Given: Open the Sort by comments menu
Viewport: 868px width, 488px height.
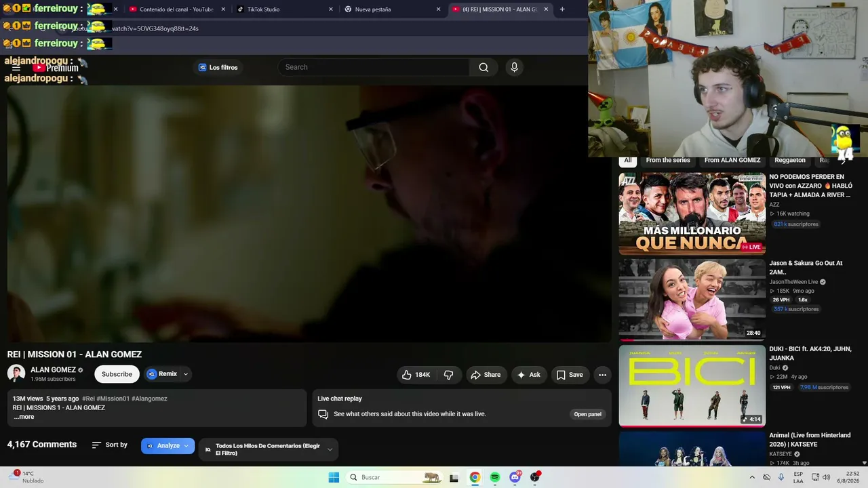Looking at the screenshot, I should click(x=109, y=445).
